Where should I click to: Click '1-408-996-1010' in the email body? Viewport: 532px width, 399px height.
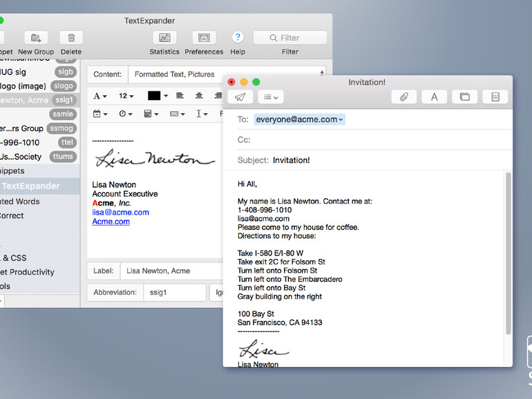tap(265, 210)
